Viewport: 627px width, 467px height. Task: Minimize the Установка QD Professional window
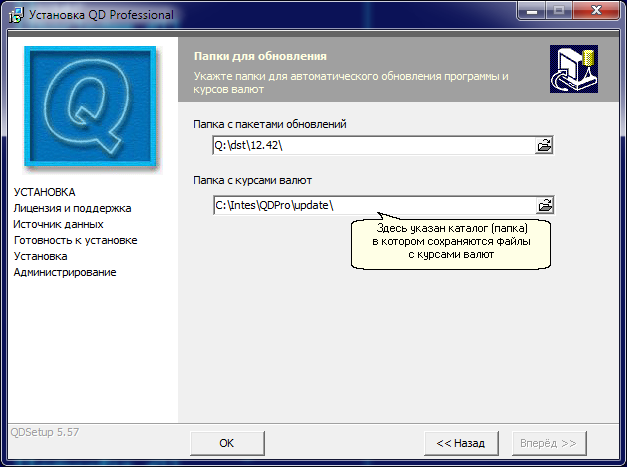pos(532,11)
